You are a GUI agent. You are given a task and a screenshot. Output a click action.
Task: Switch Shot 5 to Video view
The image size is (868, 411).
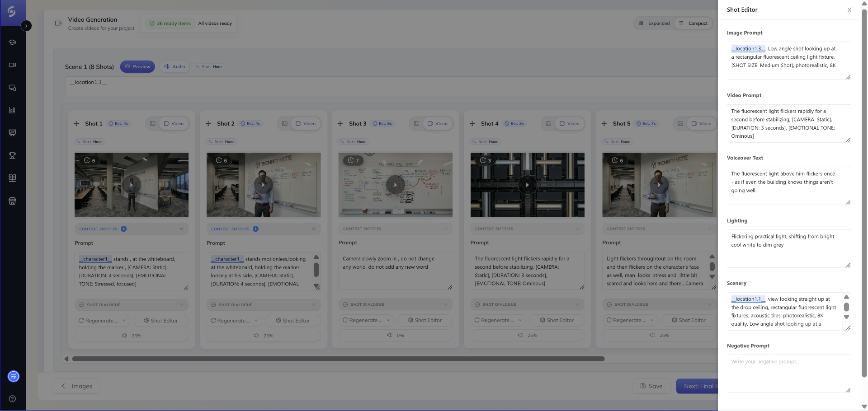tap(702, 124)
